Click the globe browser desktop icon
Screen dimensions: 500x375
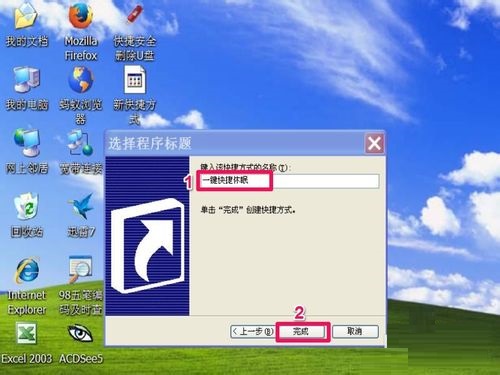click(x=81, y=80)
